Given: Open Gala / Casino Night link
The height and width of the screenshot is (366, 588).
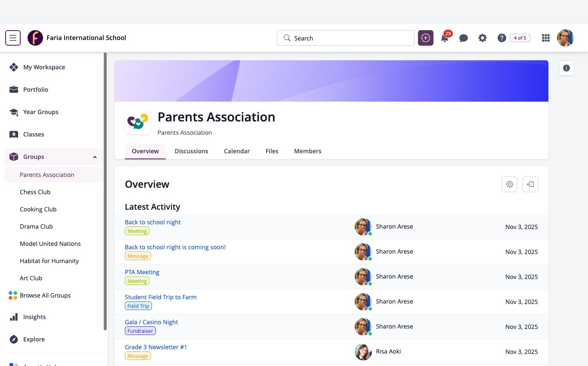Looking at the screenshot, I should [152, 322].
